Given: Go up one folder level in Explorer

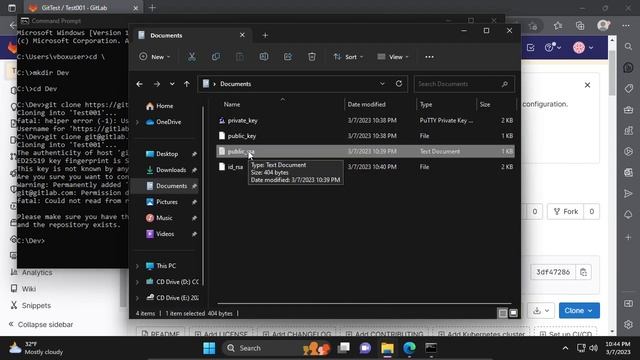Looking at the screenshot, I should [187, 84].
